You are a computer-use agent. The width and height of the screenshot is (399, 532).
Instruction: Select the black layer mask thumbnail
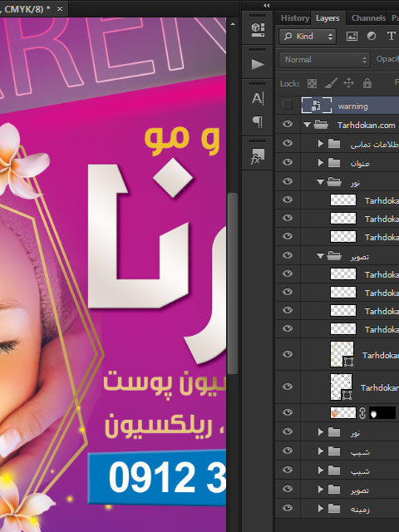point(382,413)
